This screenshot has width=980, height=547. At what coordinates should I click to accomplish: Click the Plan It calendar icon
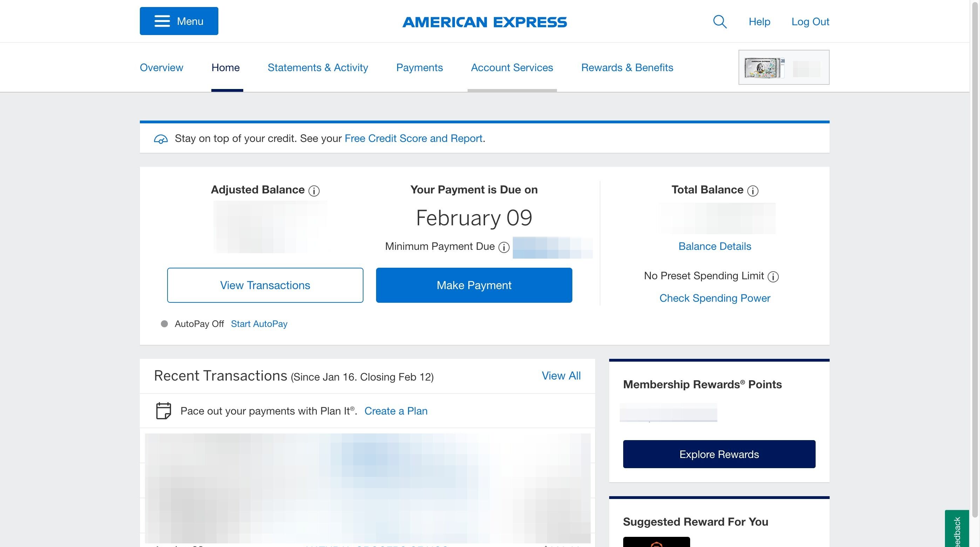[x=164, y=411]
